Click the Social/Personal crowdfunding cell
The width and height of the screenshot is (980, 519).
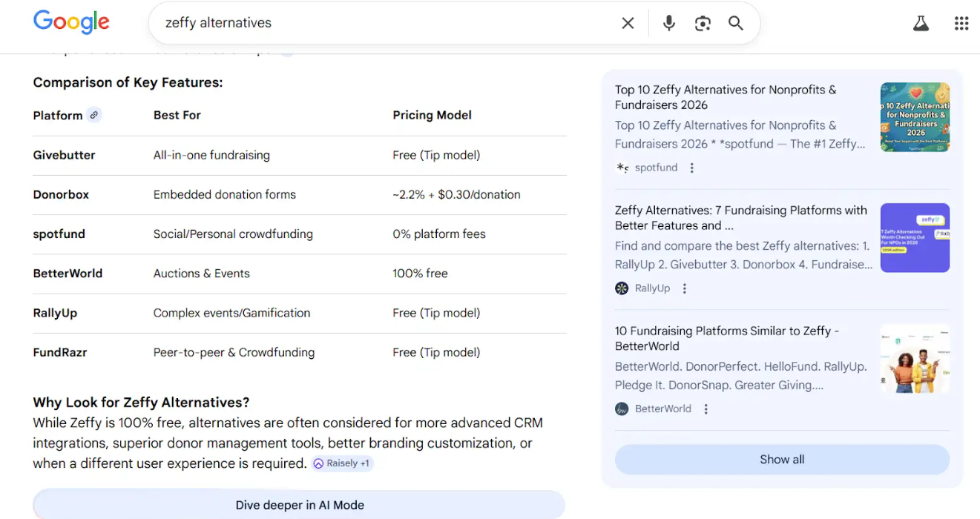(x=233, y=234)
